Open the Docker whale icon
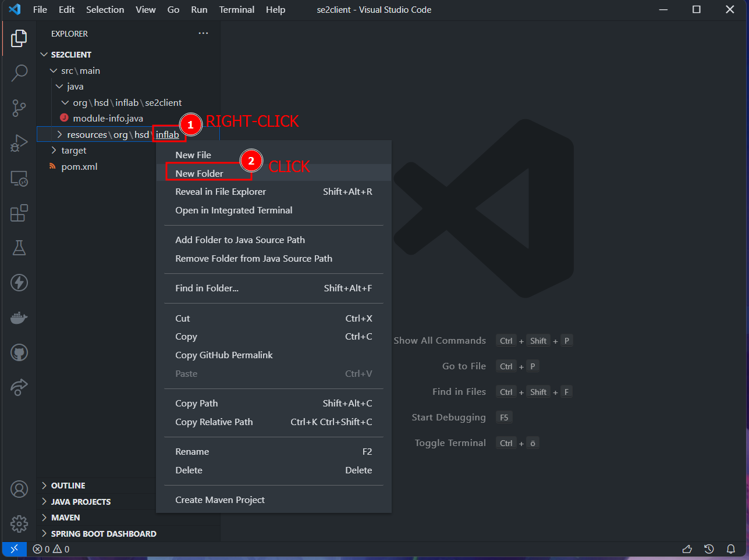This screenshot has width=749, height=560. click(19, 318)
